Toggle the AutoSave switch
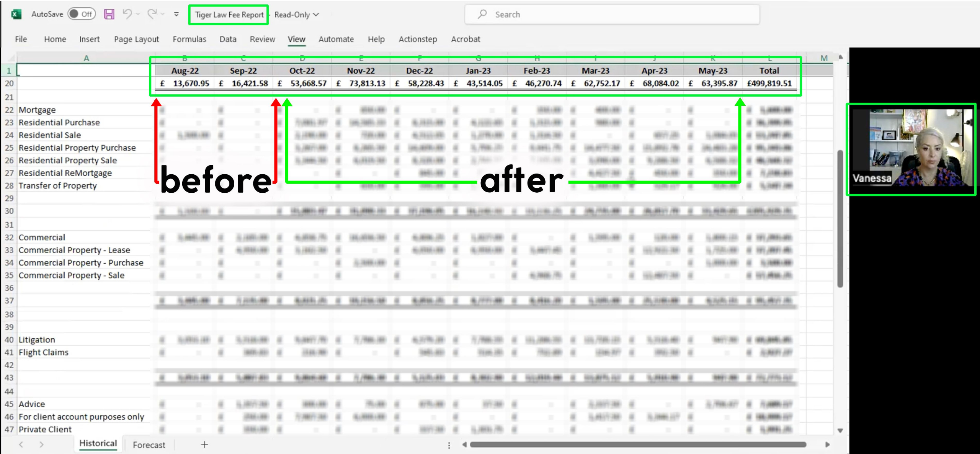 point(82,14)
